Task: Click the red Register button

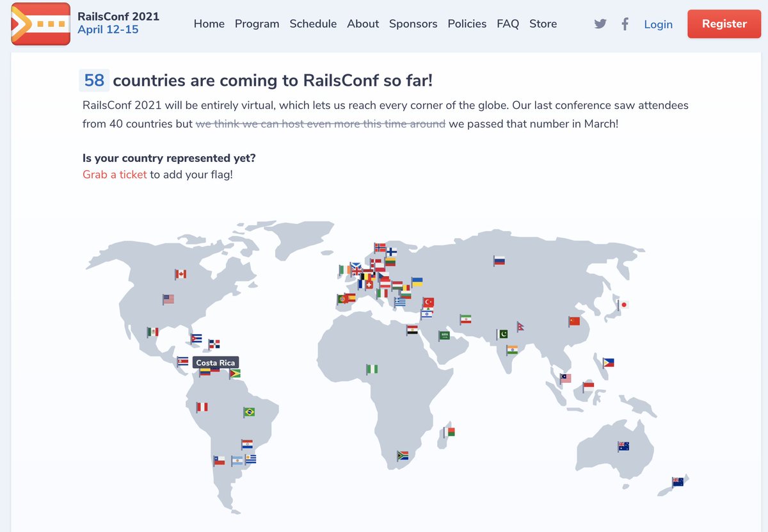Action: click(724, 24)
